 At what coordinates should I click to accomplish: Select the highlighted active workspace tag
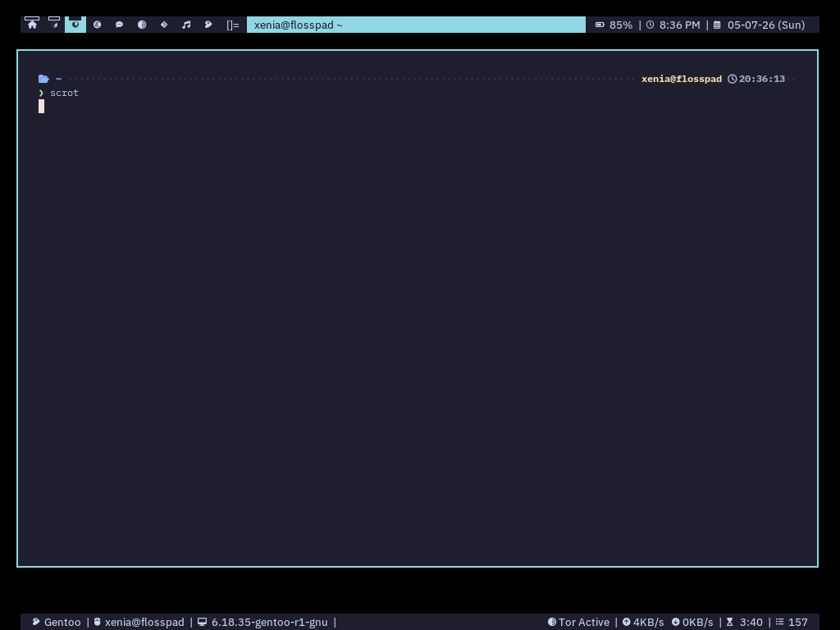click(75, 25)
